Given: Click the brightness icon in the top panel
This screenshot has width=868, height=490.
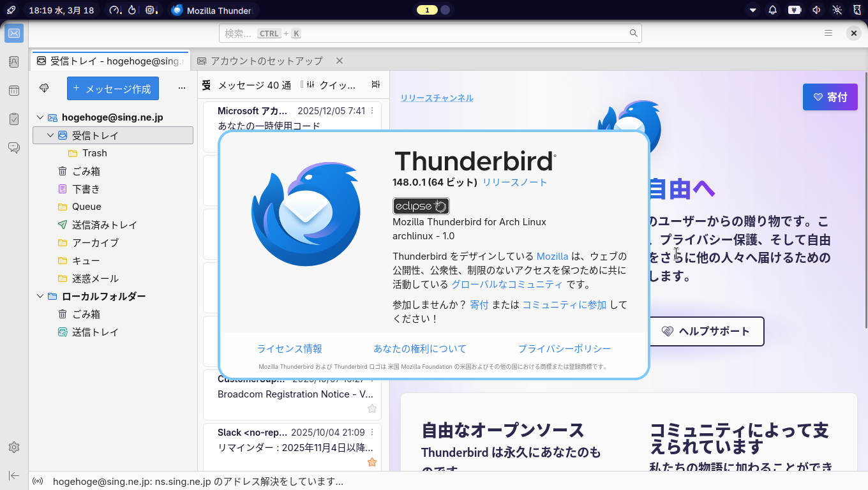Looking at the screenshot, I should (x=837, y=10).
